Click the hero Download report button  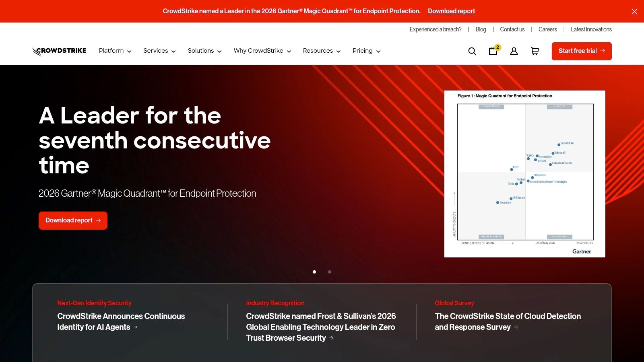point(73,220)
